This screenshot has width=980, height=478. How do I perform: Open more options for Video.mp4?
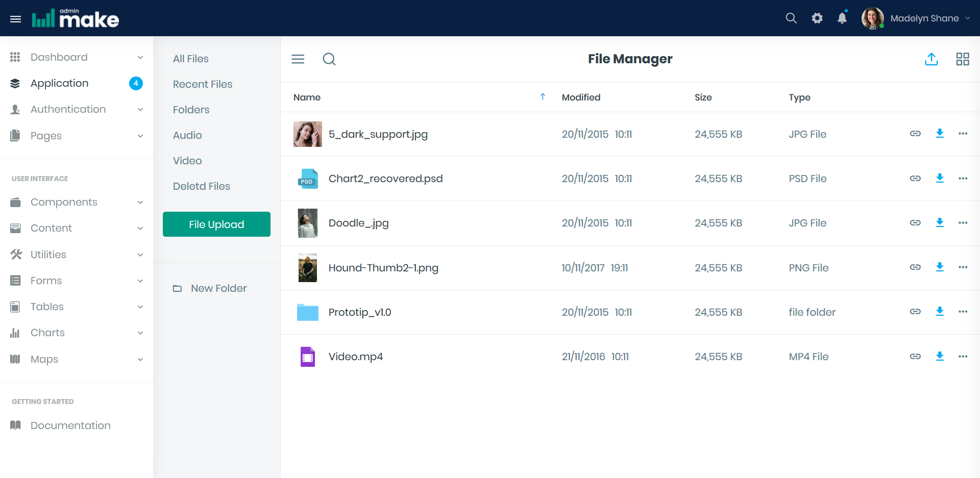coord(963,357)
